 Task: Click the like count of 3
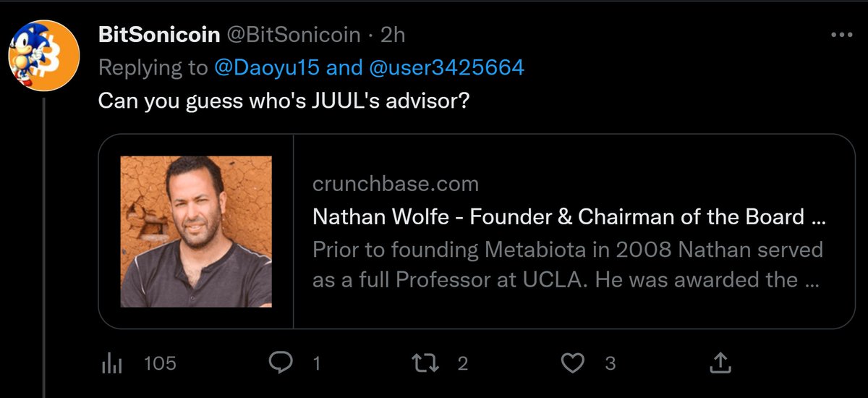[610, 363]
